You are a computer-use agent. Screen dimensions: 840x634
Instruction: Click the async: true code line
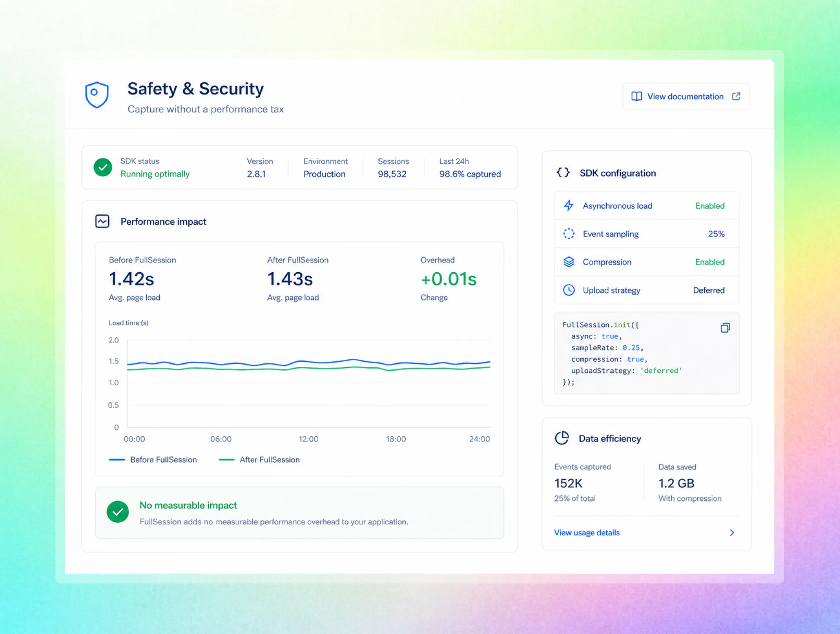[596, 336]
